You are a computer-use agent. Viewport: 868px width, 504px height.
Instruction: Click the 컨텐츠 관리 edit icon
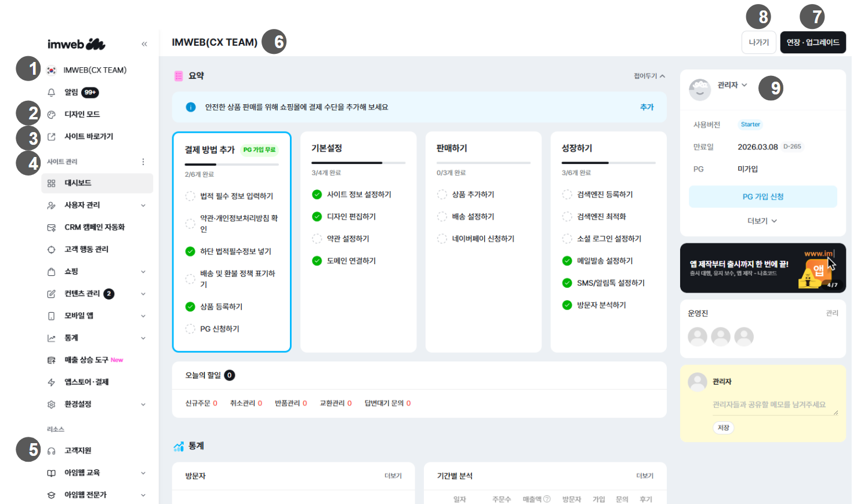(52, 294)
